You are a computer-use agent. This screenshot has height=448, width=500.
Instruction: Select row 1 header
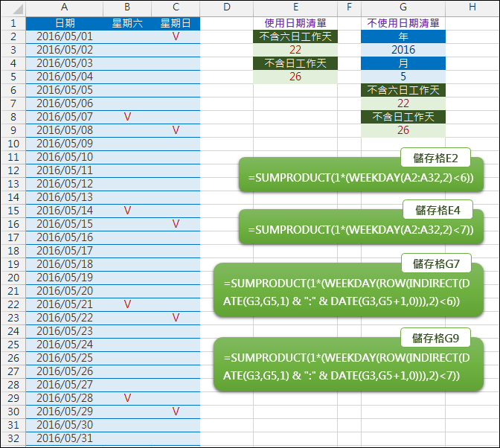point(13,23)
